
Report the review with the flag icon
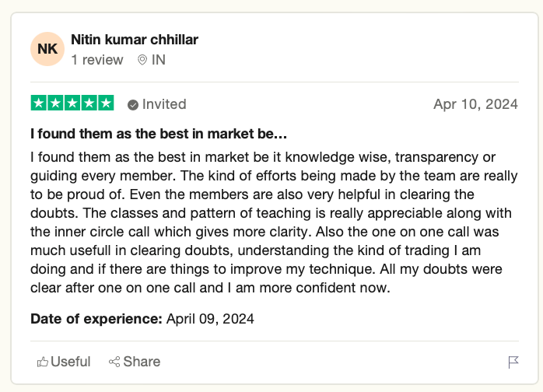coord(513,362)
